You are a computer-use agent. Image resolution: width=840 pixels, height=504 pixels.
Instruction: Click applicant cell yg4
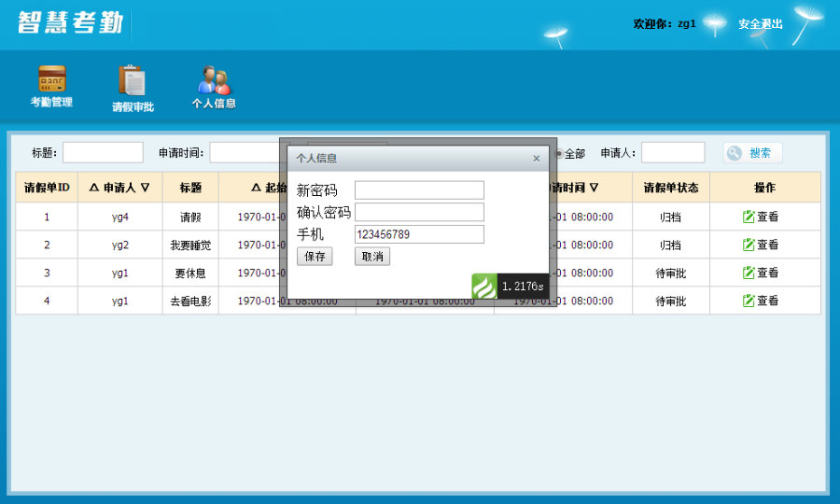120,217
